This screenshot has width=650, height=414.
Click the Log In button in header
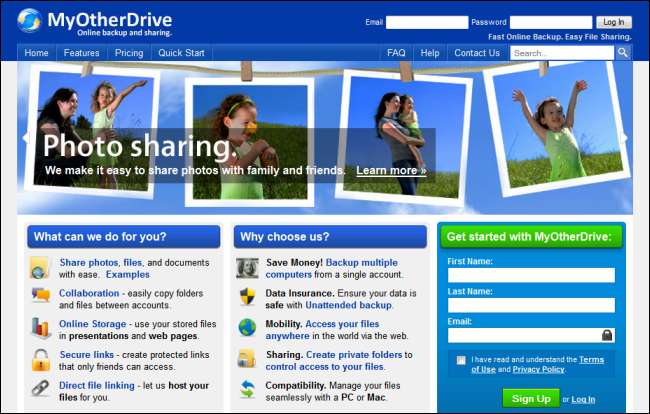click(x=614, y=22)
